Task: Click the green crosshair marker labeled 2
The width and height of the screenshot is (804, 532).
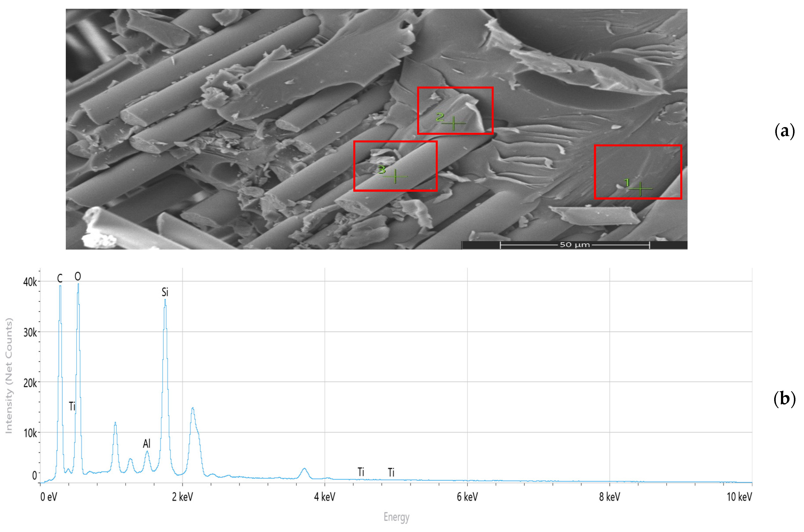Action: (x=454, y=124)
